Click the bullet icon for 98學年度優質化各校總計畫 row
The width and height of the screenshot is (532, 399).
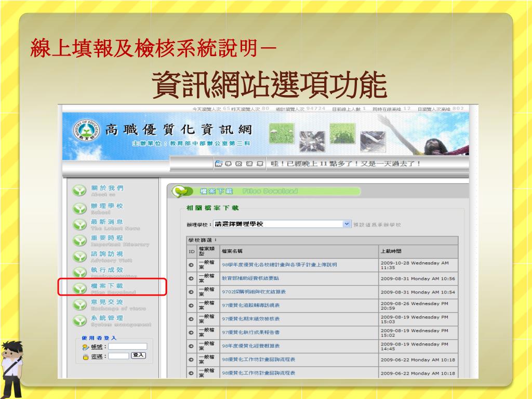click(x=191, y=265)
